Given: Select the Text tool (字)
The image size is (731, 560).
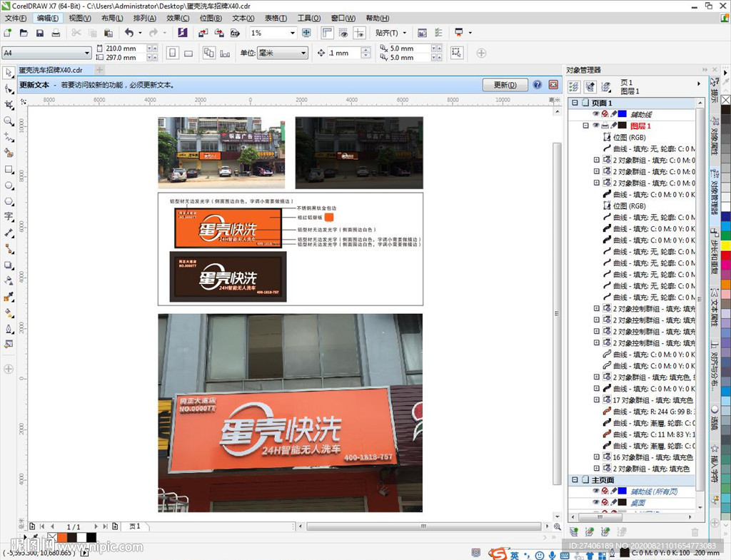Looking at the screenshot, I should pyautogui.click(x=9, y=217).
